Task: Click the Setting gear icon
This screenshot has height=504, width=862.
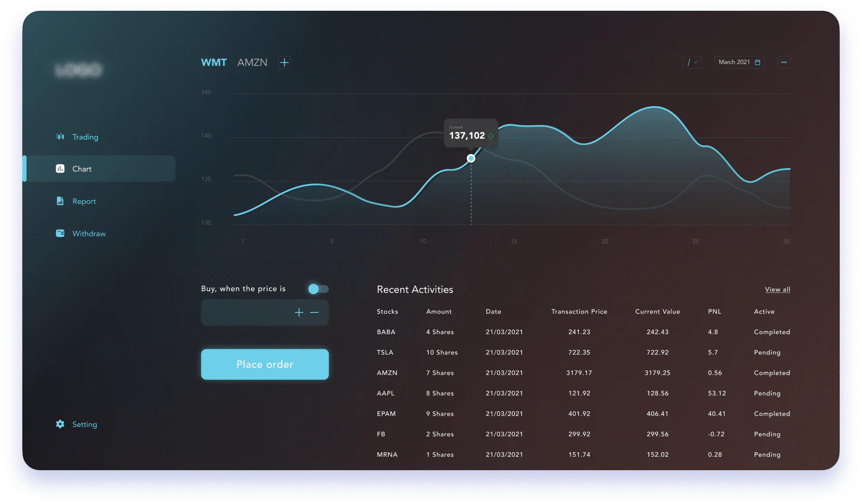Action: [x=60, y=424]
